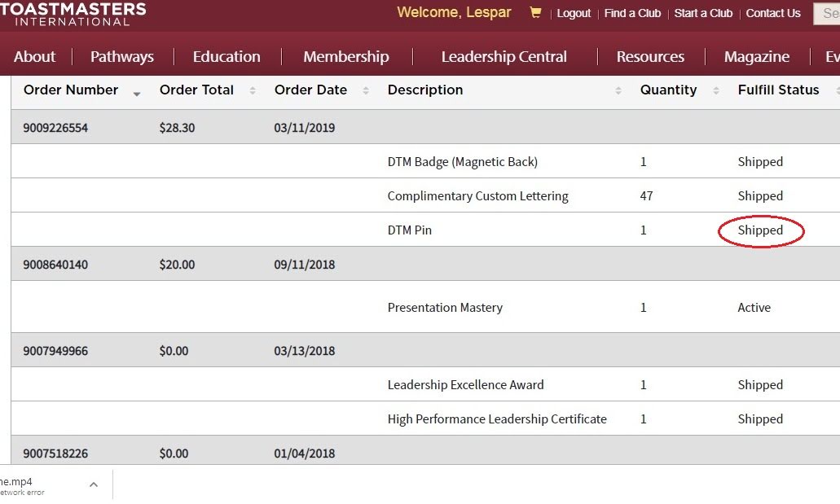Expand the mp4 download bar chevron

[93, 483]
